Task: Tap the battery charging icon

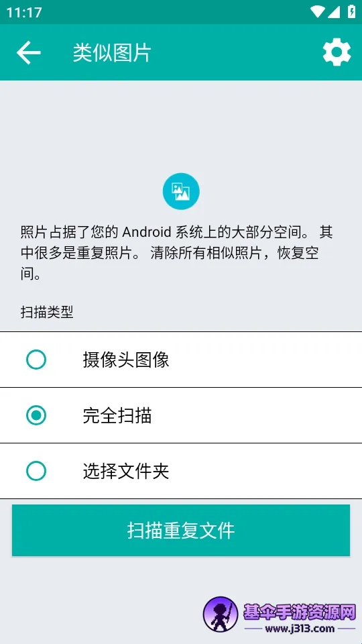Action: (351, 11)
